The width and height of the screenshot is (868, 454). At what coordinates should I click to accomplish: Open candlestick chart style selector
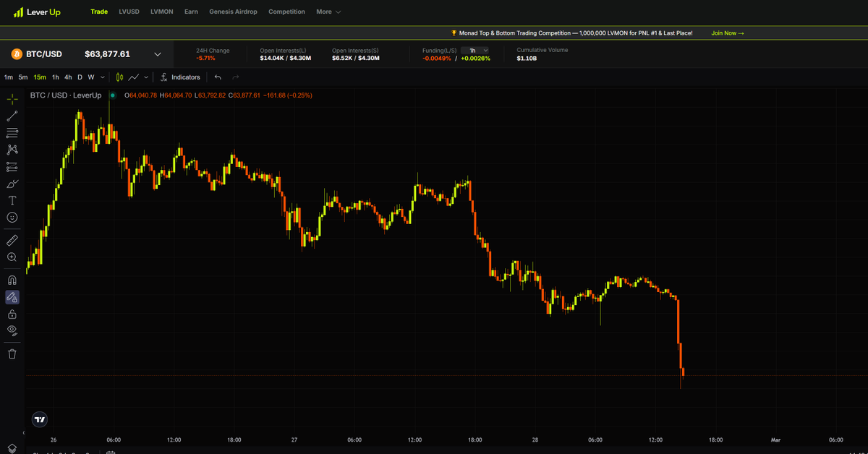pos(119,77)
